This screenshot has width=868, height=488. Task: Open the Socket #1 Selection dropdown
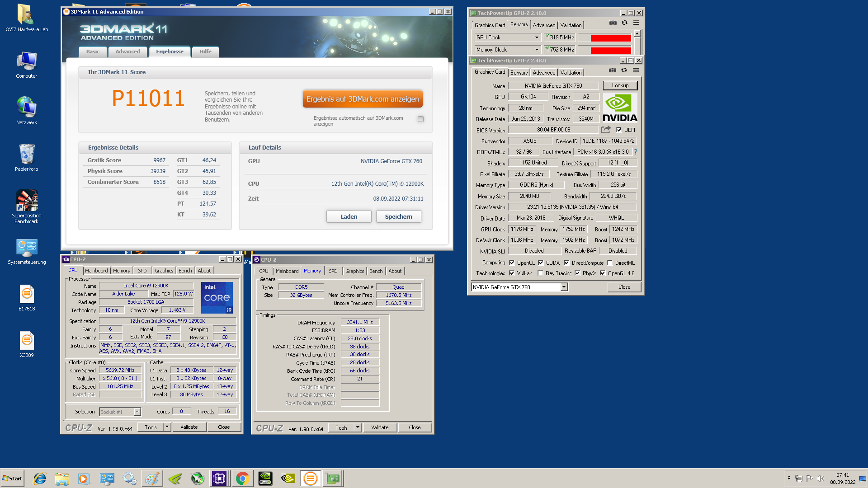point(120,412)
